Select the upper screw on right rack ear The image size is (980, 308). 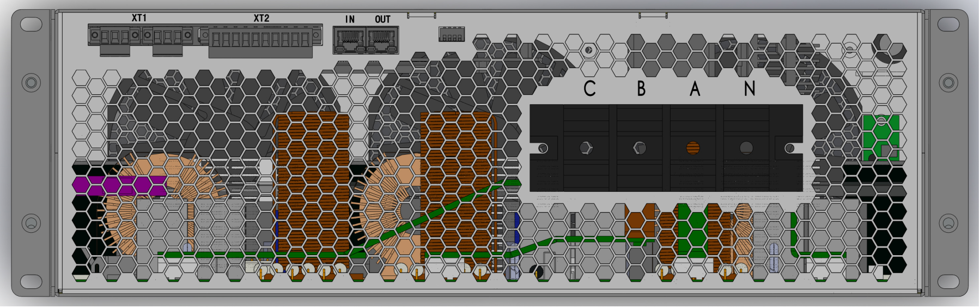tap(948, 83)
